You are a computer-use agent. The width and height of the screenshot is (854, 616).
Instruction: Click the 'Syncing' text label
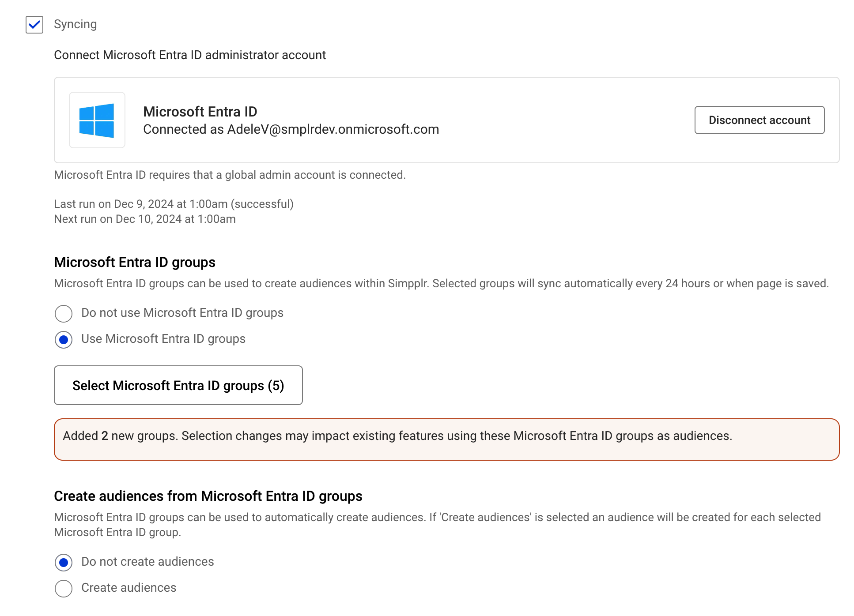pyautogui.click(x=75, y=24)
